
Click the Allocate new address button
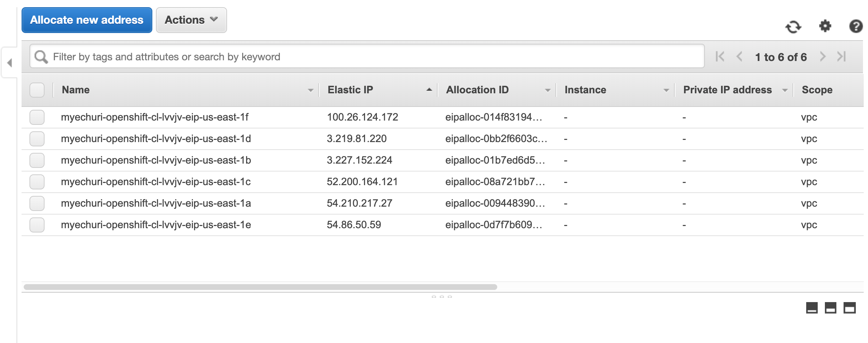pos(86,20)
